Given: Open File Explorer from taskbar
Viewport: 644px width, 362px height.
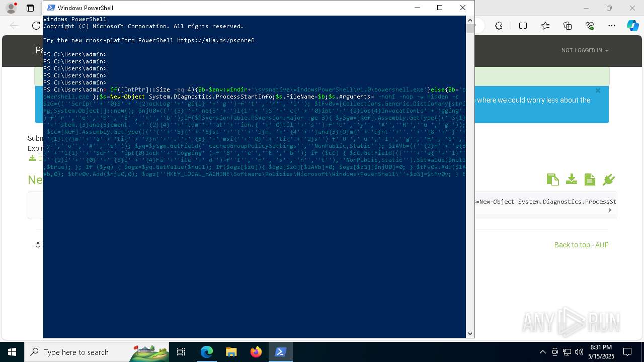Looking at the screenshot, I should [x=231, y=352].
